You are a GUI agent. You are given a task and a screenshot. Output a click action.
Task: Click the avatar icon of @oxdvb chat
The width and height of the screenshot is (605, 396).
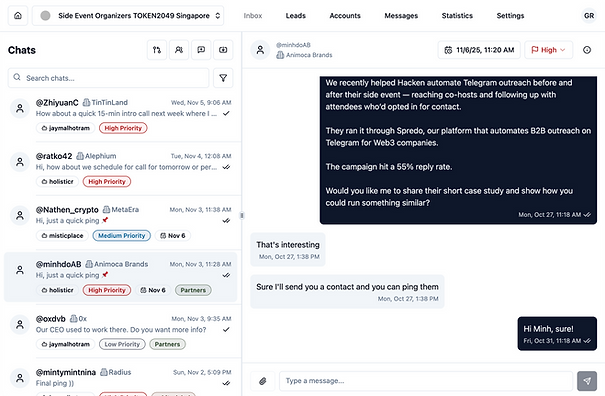click(20, 325)
